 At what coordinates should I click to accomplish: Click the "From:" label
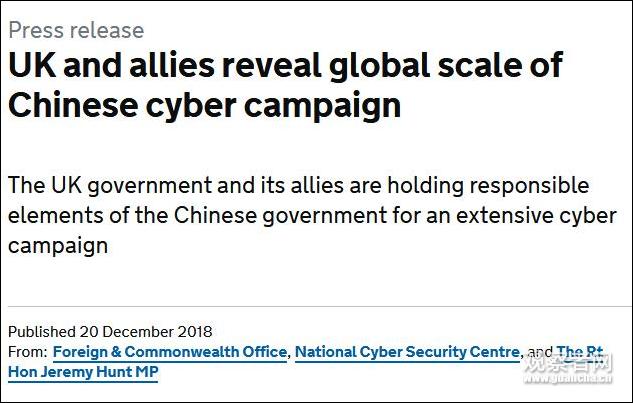click(27, 352)
